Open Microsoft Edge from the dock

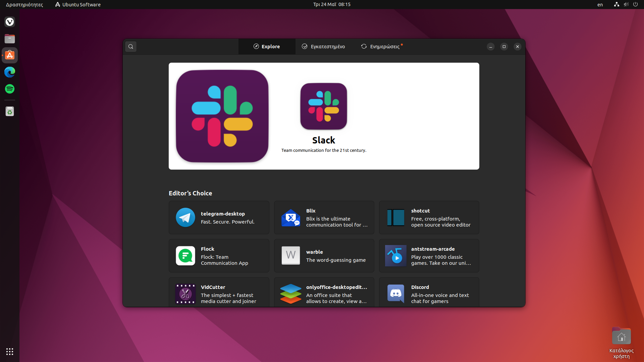click(9, 72)
